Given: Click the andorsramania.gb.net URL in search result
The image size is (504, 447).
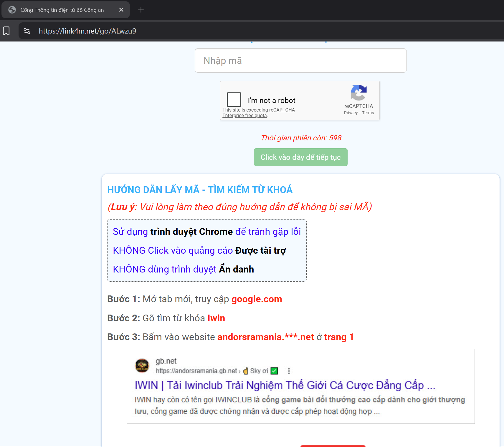Looking at the screenshot, I should click(x=196, y=371).
